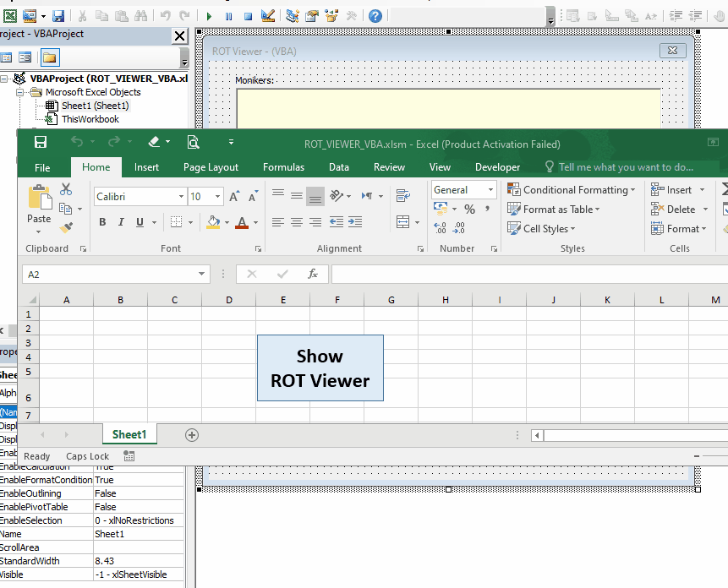
Task: Click the Percent Style icon
Action: pos(469,210)
